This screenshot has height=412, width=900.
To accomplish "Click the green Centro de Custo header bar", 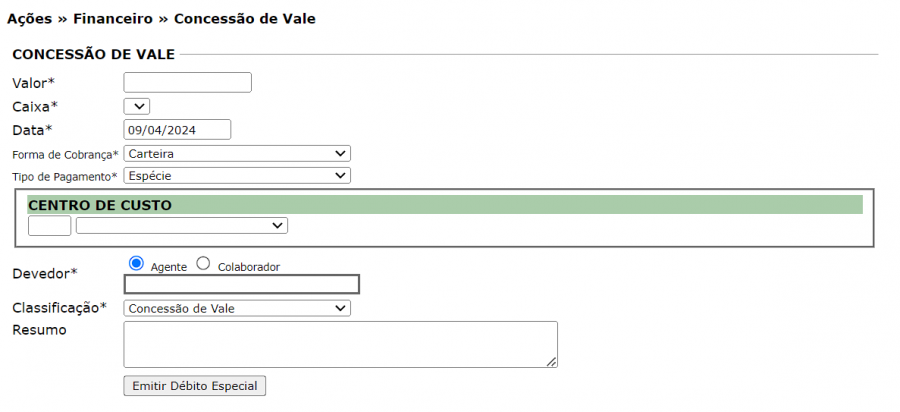I will coord(445,205).
